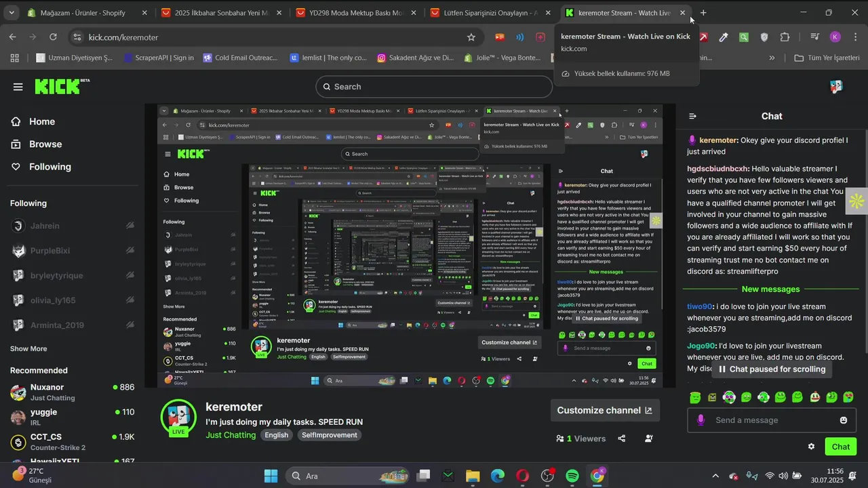Open Microsoft Edge from the taskbar
This screenshot has width=868, height=488.
pos(498,476)
